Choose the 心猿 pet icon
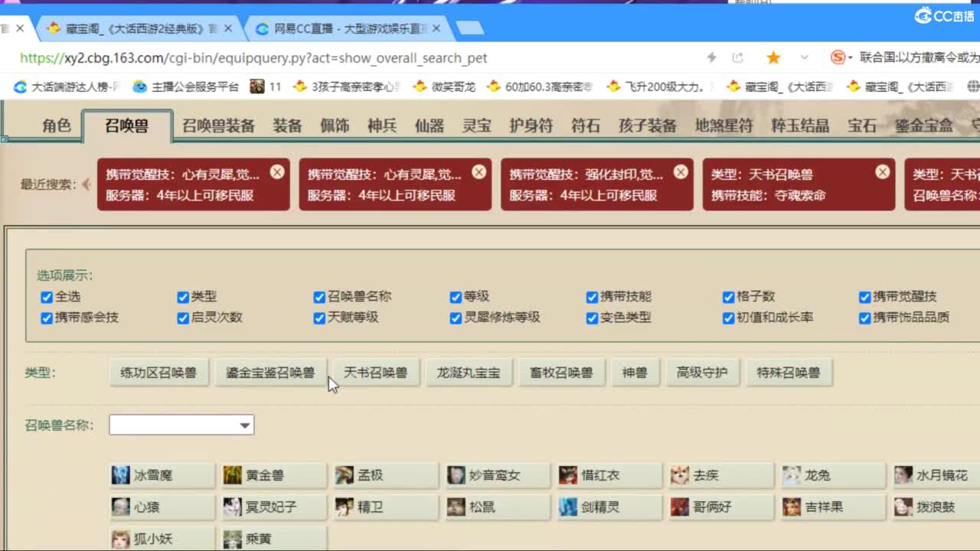 tap(120, 507)
